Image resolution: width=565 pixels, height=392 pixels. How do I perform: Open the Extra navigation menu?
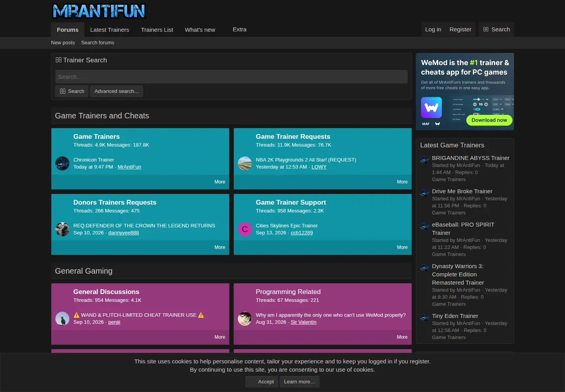[x=239, y=29]
